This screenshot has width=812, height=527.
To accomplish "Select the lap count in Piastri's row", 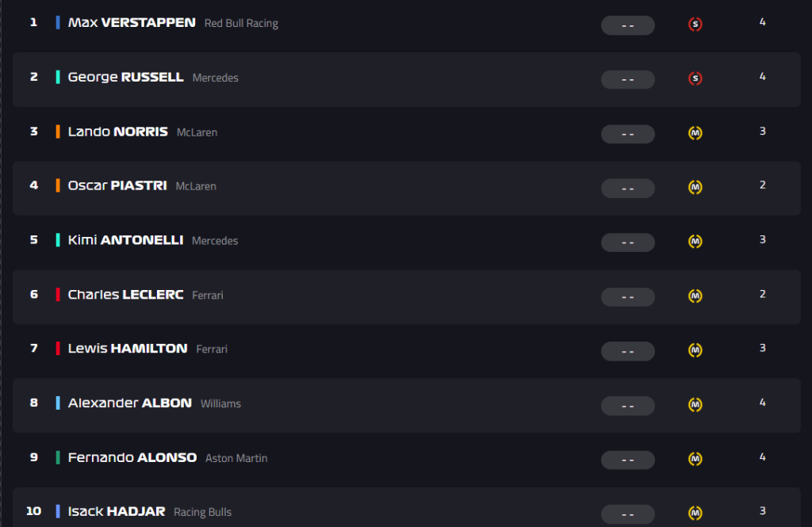I will [762, 185].
